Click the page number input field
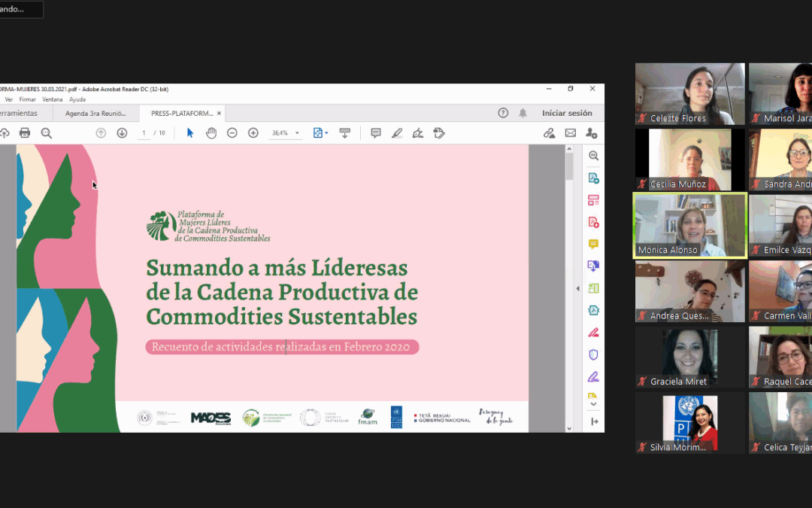The image size is (812, 508). pyautogui.click(x=143, y=133)
